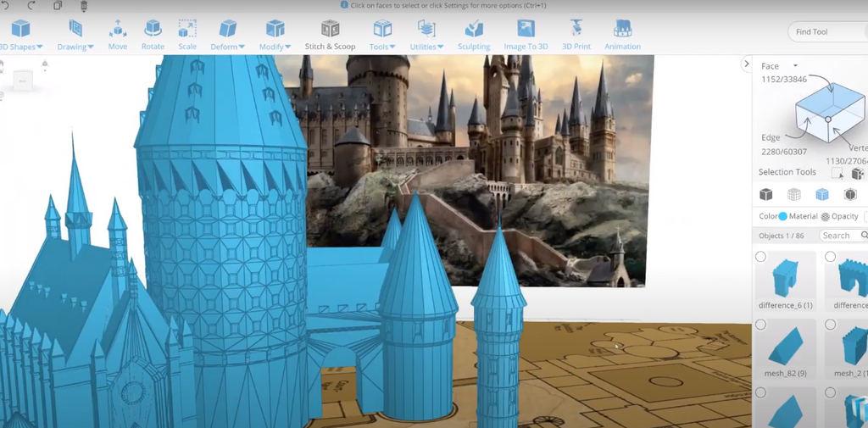
Task: Open the Tools dropdown
Action: (382, 36)
